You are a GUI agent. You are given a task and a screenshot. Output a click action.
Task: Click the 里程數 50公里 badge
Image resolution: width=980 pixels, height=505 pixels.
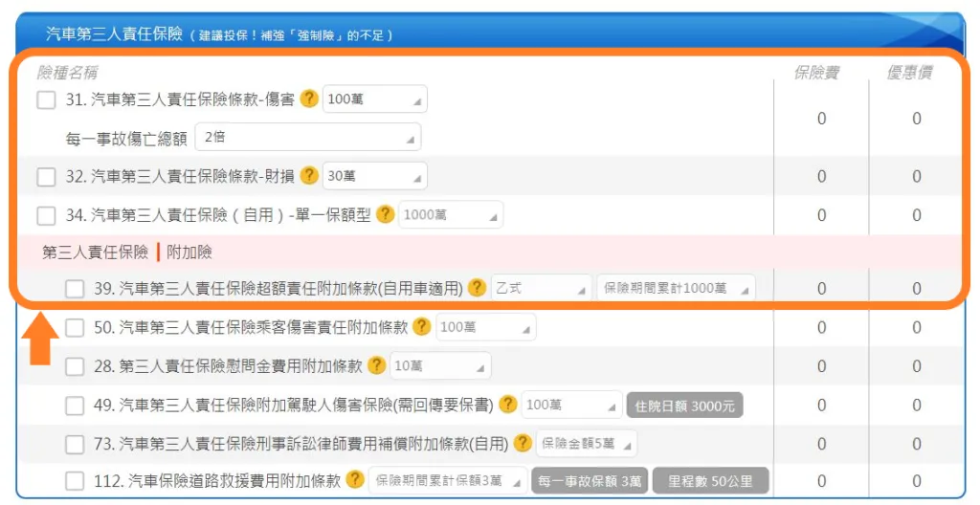(x=711, y=481)
